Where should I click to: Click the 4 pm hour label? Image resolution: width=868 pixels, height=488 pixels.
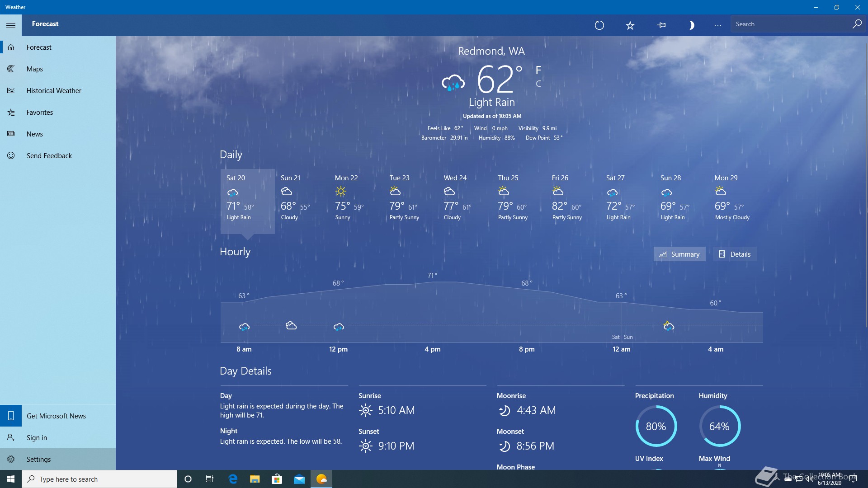pos(433,349)
